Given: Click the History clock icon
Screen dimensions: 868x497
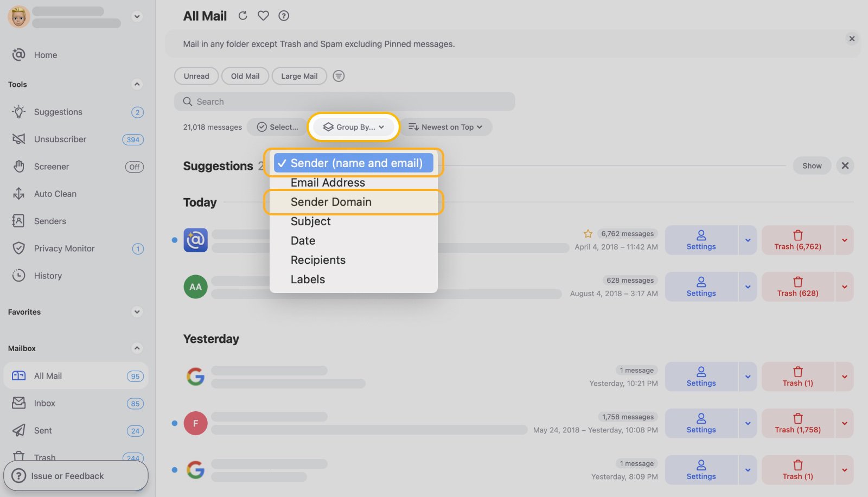Looking at the screenshot, I should [18, 276].
